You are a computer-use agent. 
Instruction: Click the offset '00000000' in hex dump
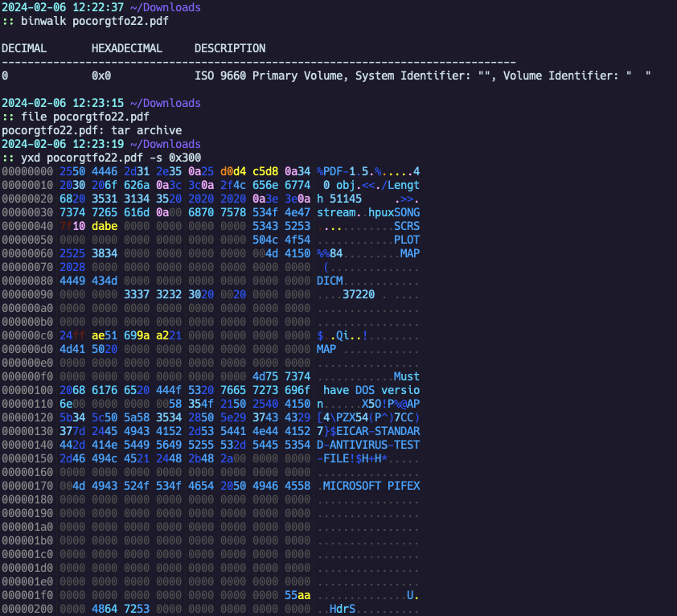pyautogui.click(x=27, y=171)
